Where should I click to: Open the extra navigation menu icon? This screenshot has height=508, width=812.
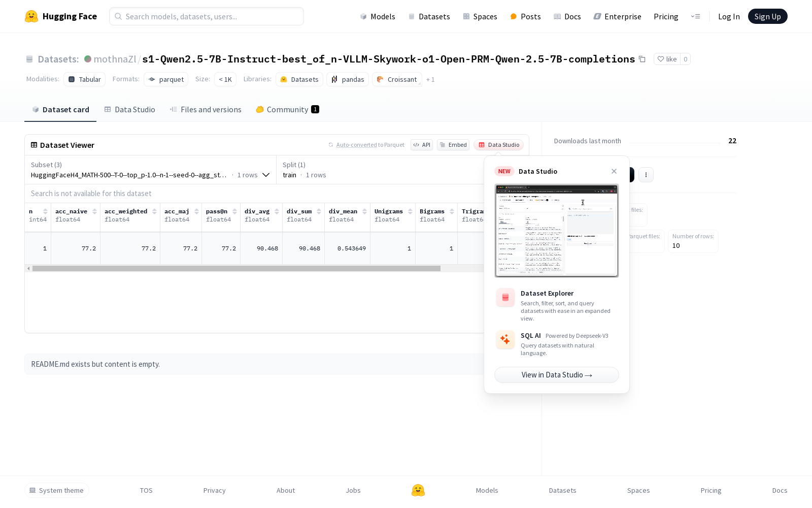(695, 16)
